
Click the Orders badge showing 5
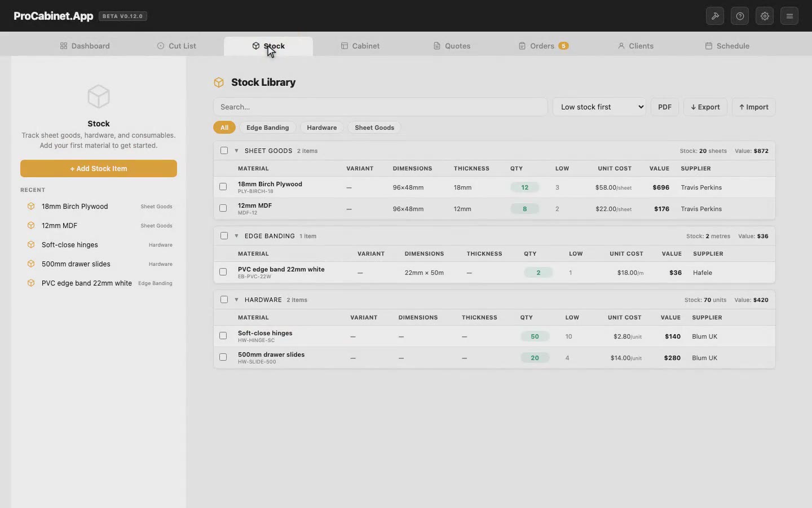pyautogui.click(x=563, y=46)
